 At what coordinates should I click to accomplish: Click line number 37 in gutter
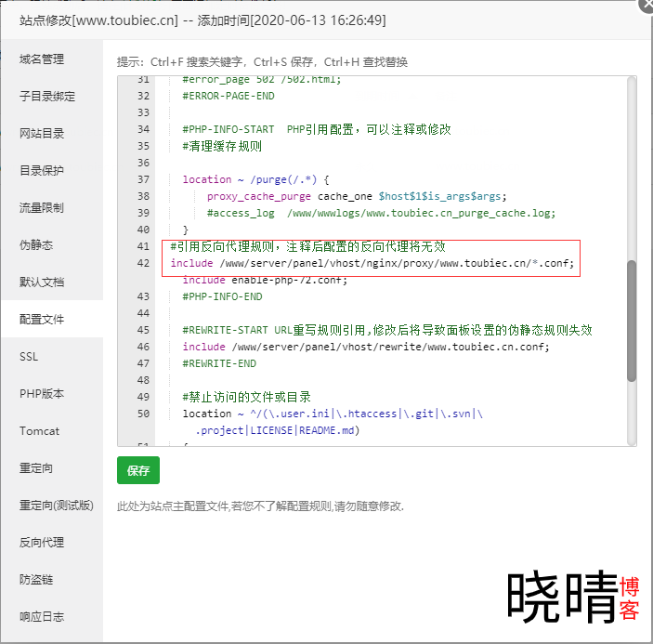143,179
